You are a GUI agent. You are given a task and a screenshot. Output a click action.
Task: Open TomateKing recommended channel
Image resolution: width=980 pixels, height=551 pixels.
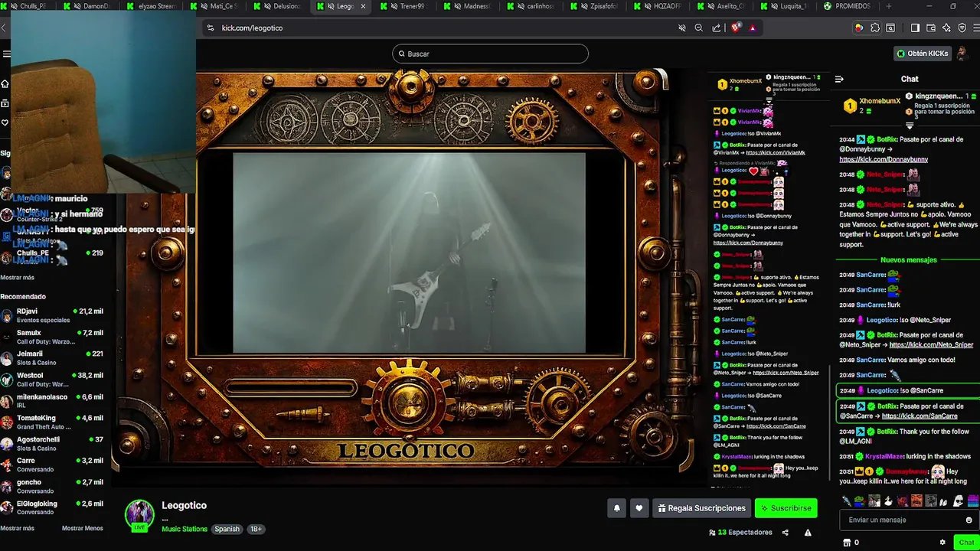click(52, 422)
